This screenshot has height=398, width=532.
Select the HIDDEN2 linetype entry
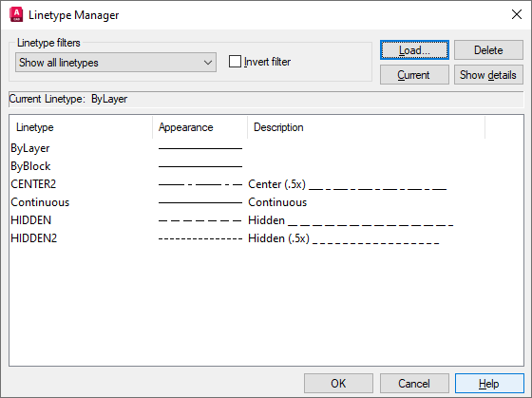pyautogui.click(x=34, y=238)
